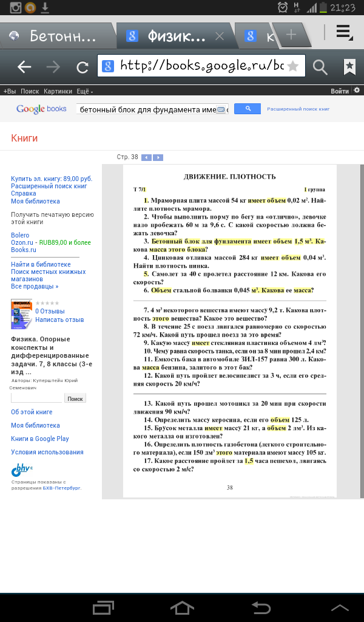Viewport: 364px width, 622px height.
Task: Open Картинки in Google bar
Action: coord(58,91)
